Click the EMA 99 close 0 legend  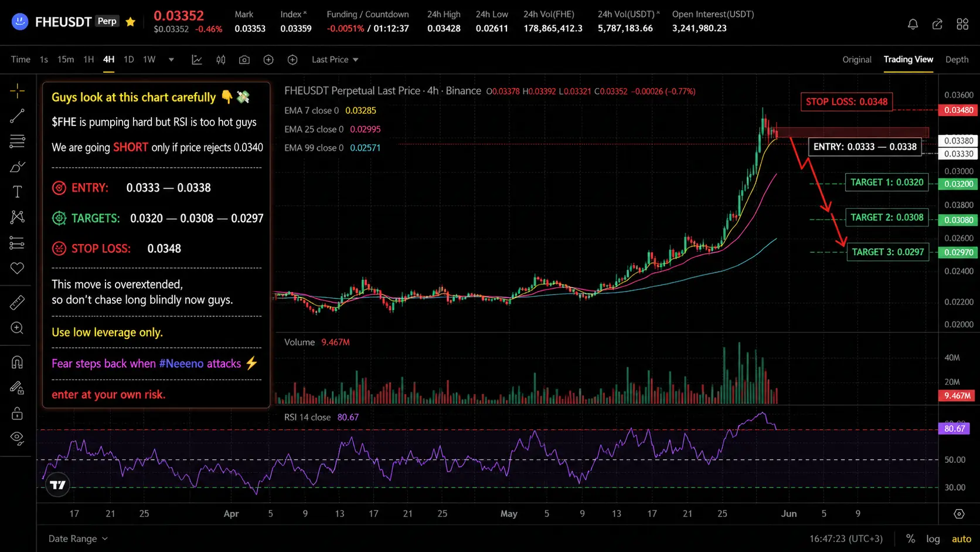314,148
